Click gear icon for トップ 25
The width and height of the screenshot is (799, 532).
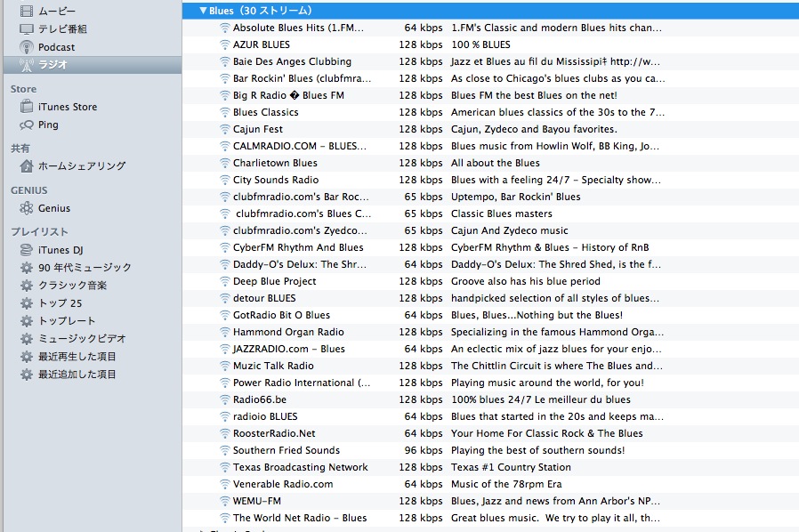click(27, 303)
